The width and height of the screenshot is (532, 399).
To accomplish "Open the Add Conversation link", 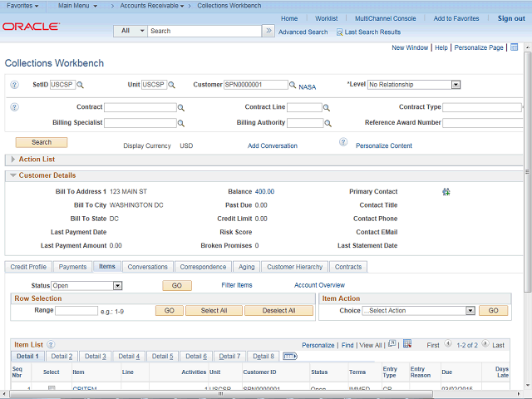I will click(x=272, y=145).
